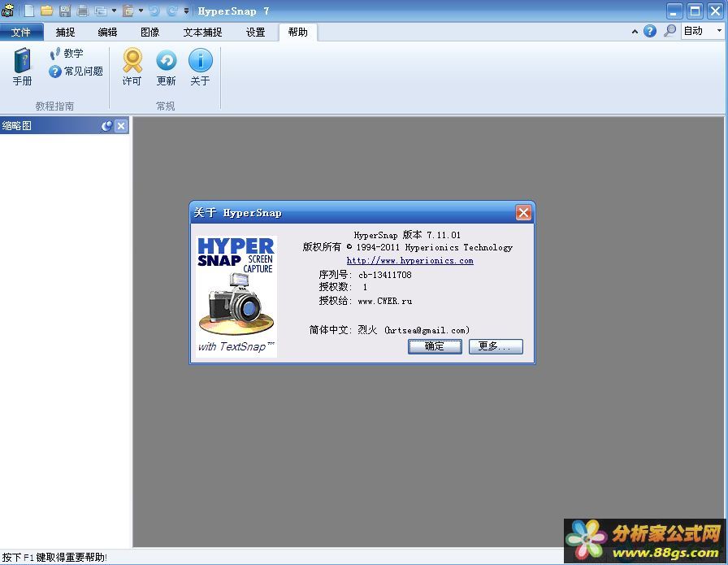Close the 缩略图 thumbnail panel
Screen dimensions: 728x565
121,126
